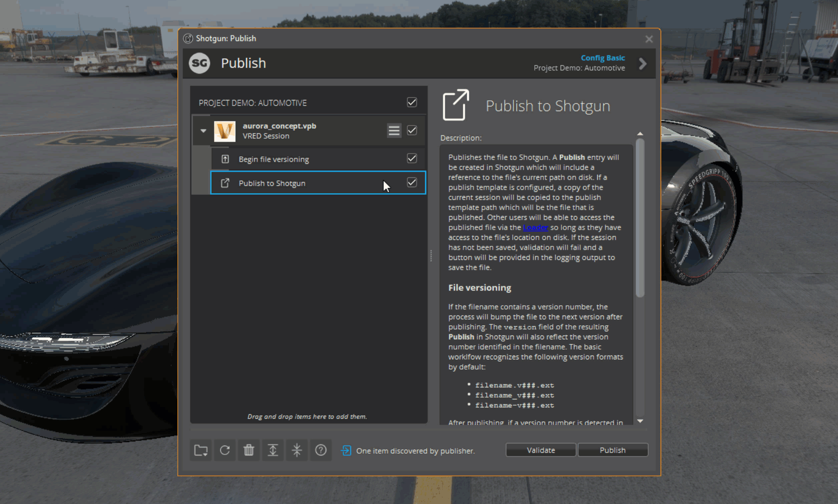
Task: Click the Validate button
Action: coord(540,450)
